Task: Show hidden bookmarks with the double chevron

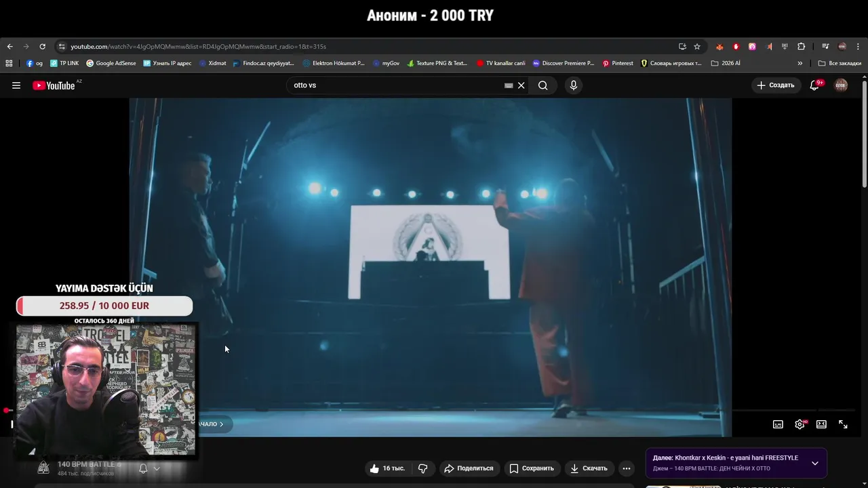Action: pos(800,63)
